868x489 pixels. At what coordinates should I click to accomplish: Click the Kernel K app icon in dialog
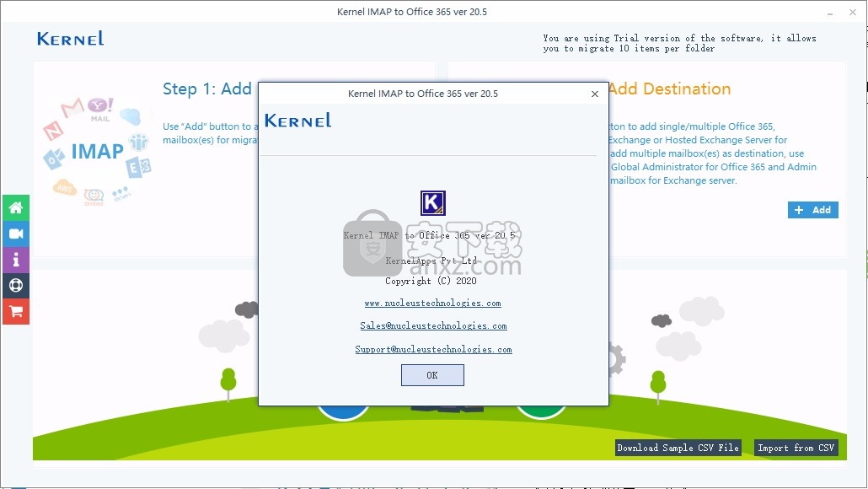coord(433,202)
